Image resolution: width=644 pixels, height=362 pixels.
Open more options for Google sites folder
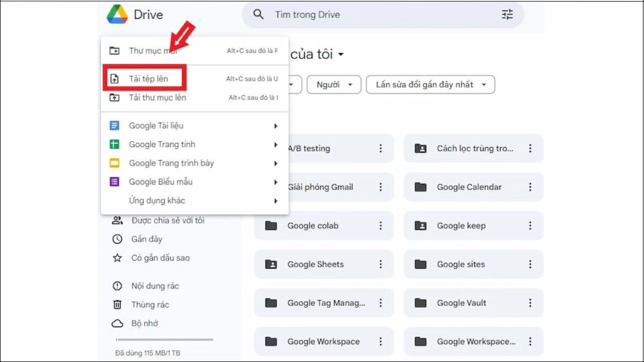530,264
